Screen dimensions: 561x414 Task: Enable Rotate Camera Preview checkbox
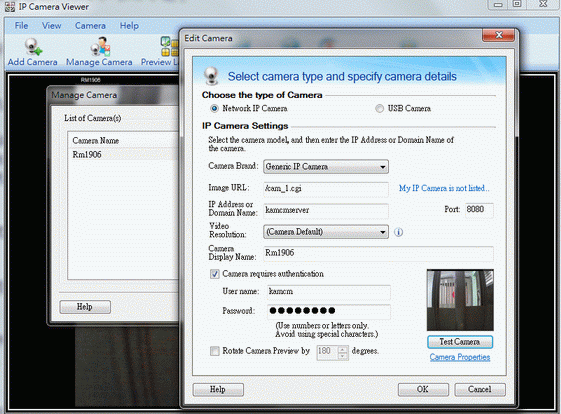pos(215,351)
